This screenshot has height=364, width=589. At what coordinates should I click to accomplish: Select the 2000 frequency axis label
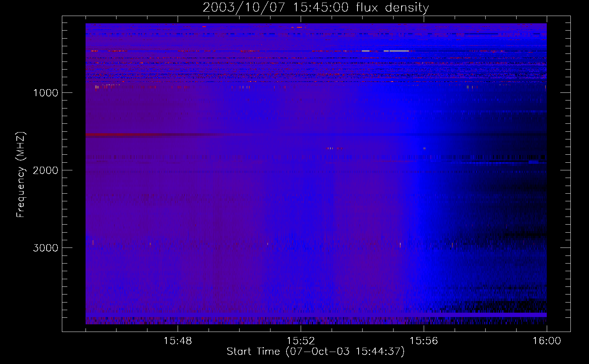pyautogui.click(x=46, y=170)
